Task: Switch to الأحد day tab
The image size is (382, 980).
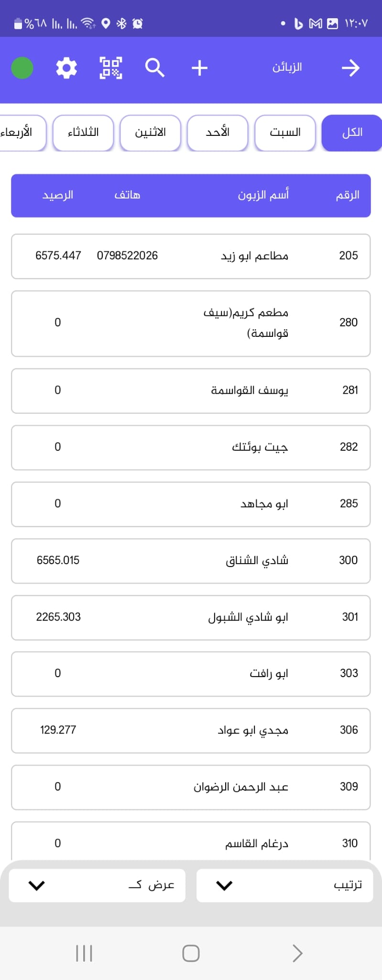Action: (218, 133)
